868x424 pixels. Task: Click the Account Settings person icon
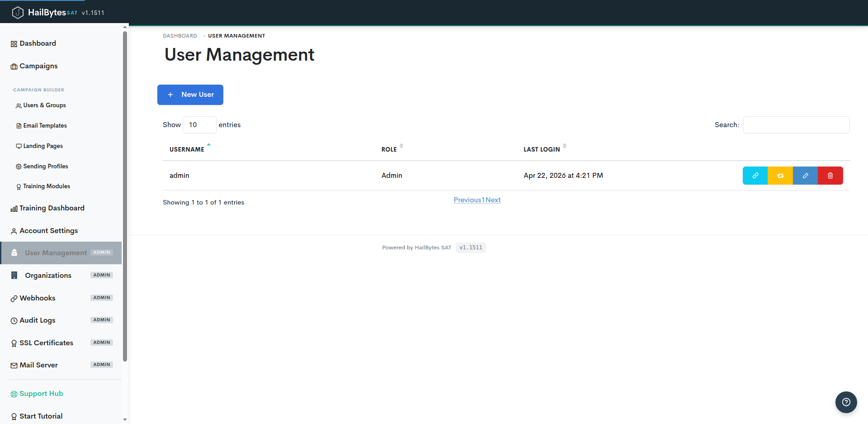click(x=14, y=231)
